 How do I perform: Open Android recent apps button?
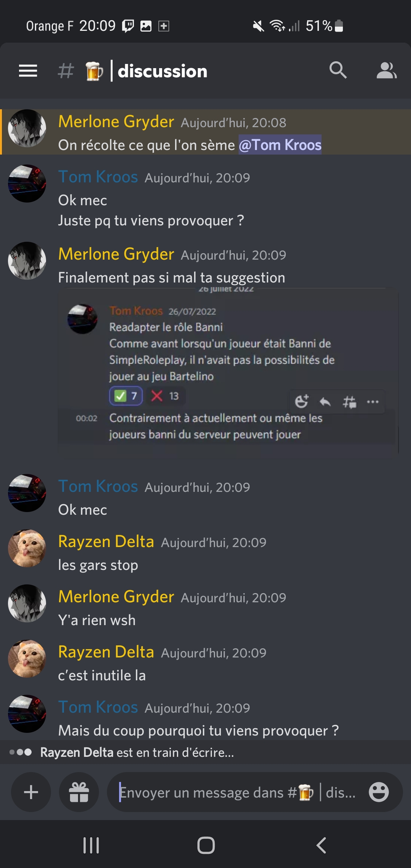click(x=91, y=845)
